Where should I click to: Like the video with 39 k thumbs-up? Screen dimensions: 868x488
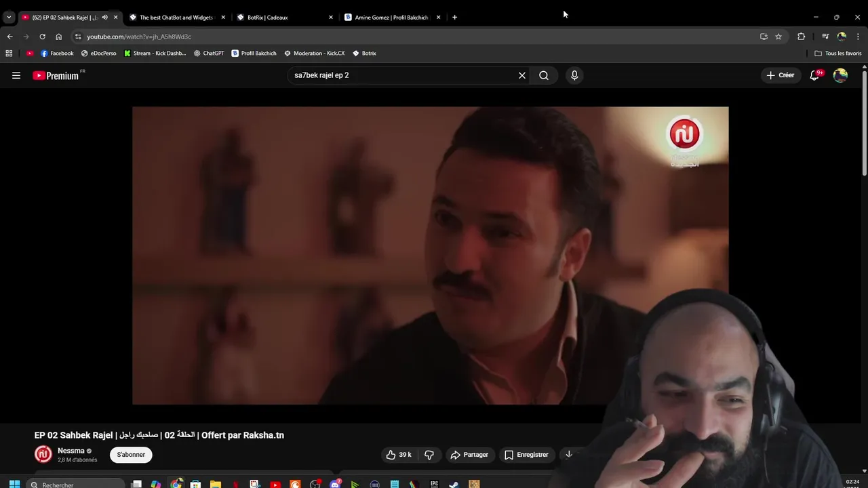[x=399, y=455]
